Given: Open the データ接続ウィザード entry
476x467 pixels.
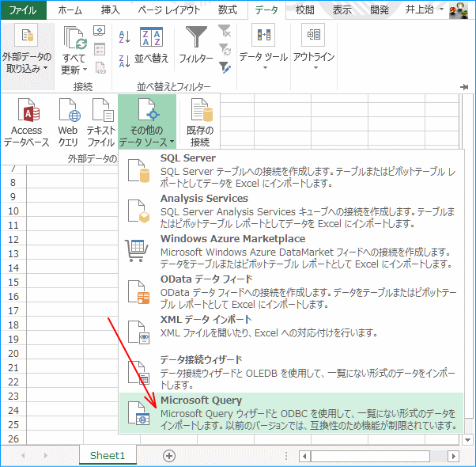Looking at the screenshot, I should pos(292,372).
